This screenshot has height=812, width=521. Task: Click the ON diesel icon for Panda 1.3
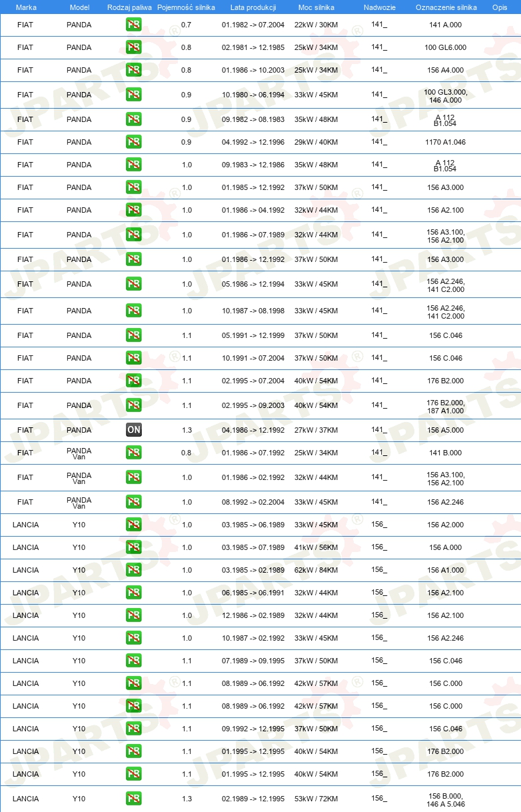[133, 430]
